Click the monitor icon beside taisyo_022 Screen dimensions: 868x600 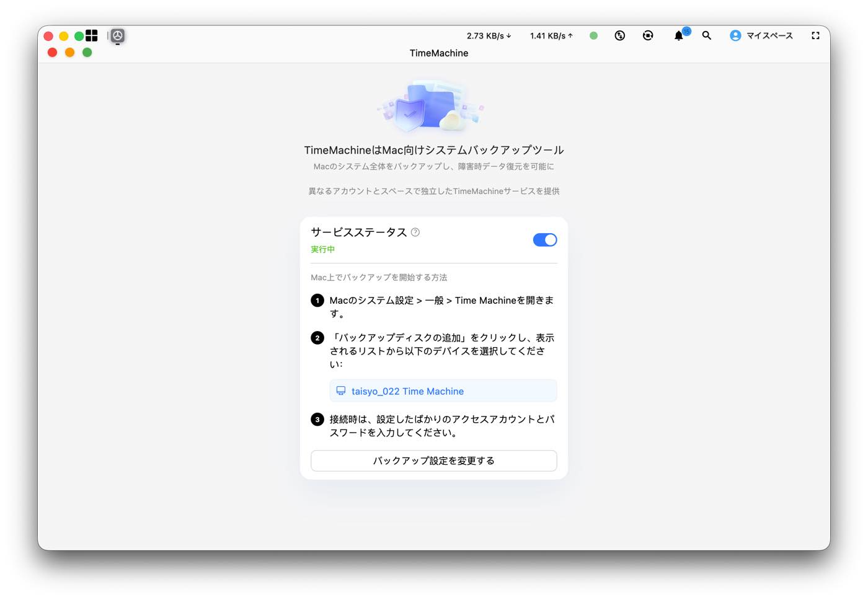pyautogui.click(x=341, y=391)
